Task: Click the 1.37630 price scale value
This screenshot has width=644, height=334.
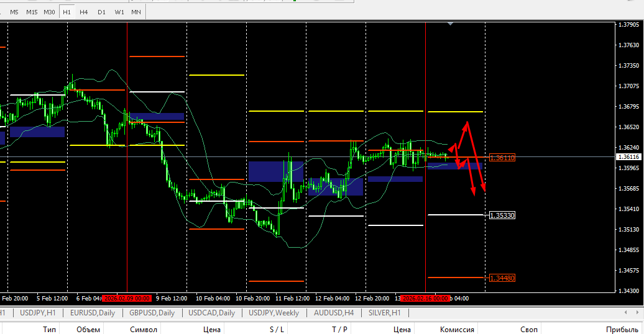Action: pos(629,45)
